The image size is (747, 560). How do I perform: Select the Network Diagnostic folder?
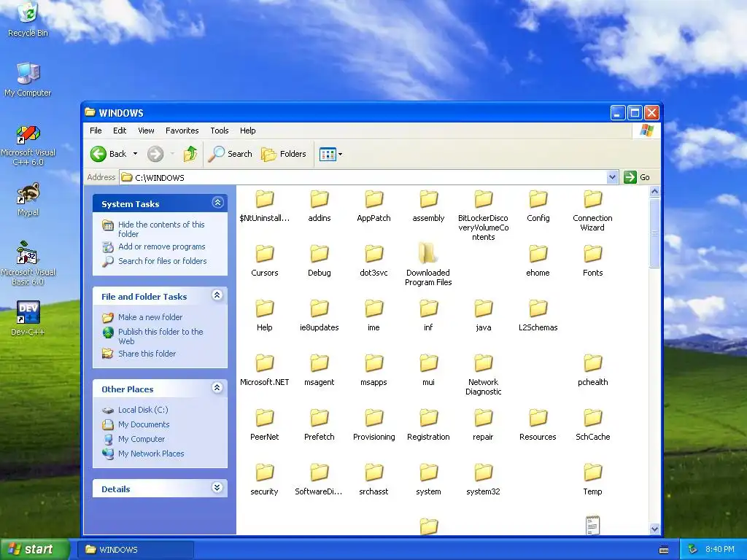(483, 375)
